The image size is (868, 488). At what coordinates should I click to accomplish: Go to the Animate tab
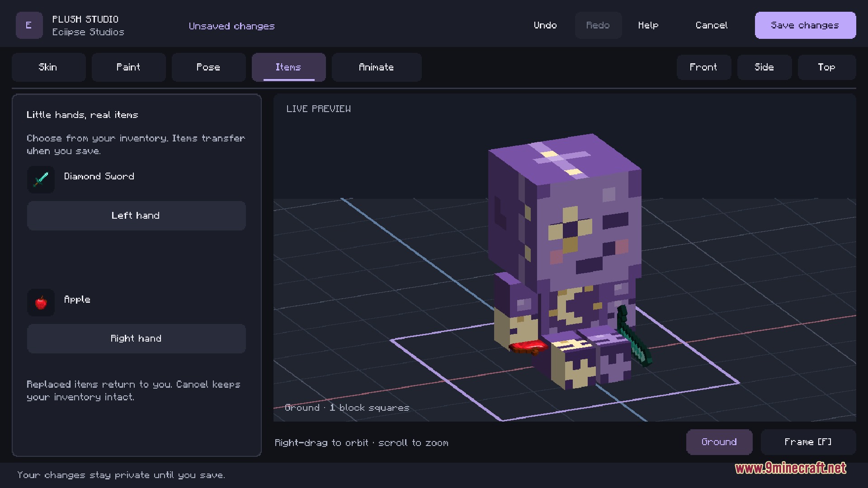coord(377,67)
